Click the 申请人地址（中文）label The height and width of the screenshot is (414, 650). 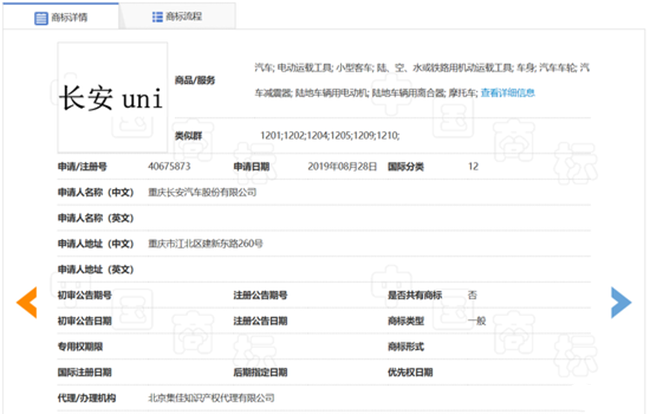tap(95, 244)
